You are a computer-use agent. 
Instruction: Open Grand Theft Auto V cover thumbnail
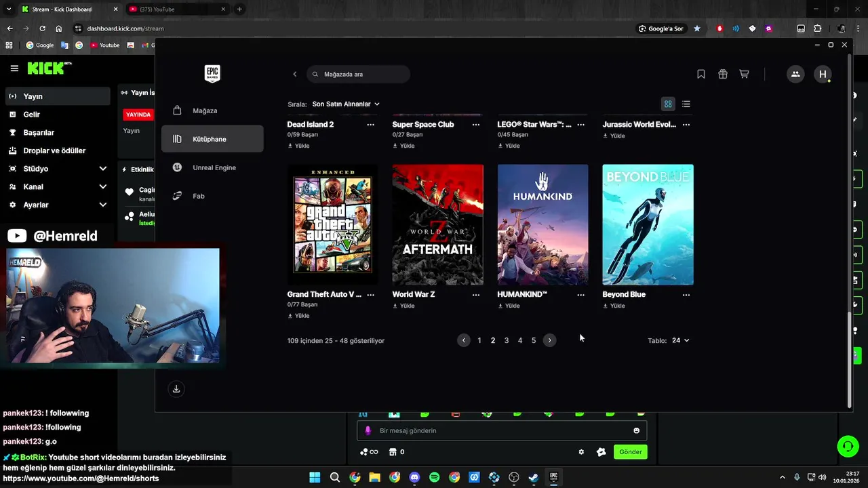coord(332,224)
